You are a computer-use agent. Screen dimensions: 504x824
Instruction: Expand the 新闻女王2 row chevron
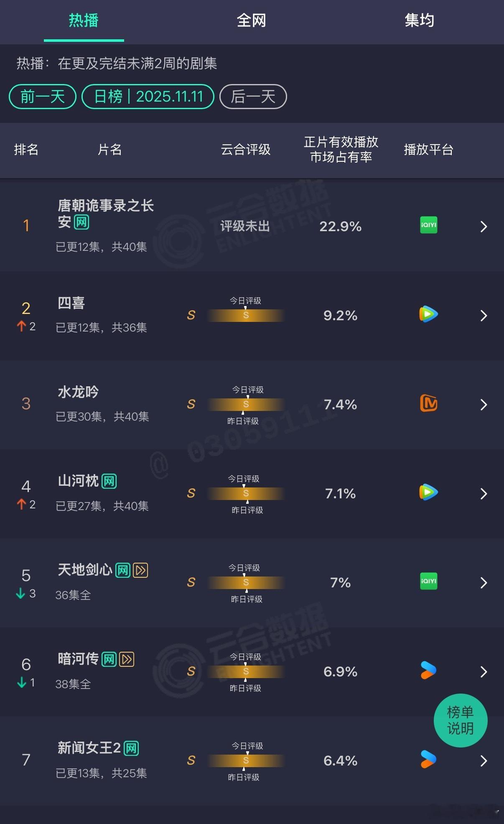[x=484, y=761]
